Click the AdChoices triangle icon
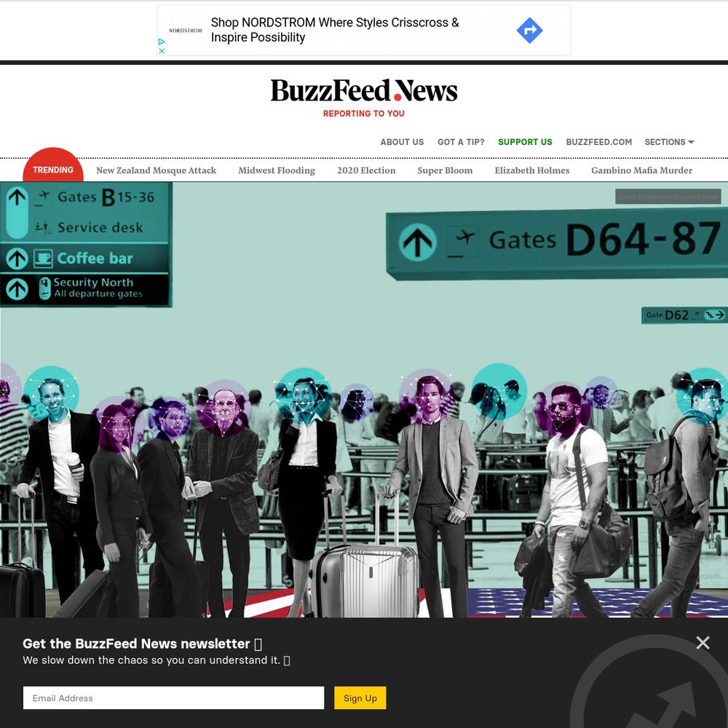Screen dimensions: 728x728 click(x=162, y=41)
